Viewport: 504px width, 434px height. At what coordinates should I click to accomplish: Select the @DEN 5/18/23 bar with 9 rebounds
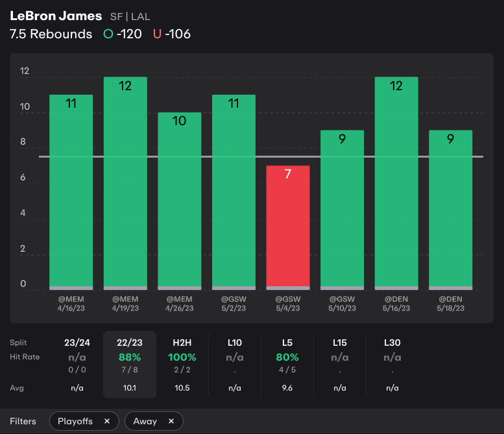[451, 210]
